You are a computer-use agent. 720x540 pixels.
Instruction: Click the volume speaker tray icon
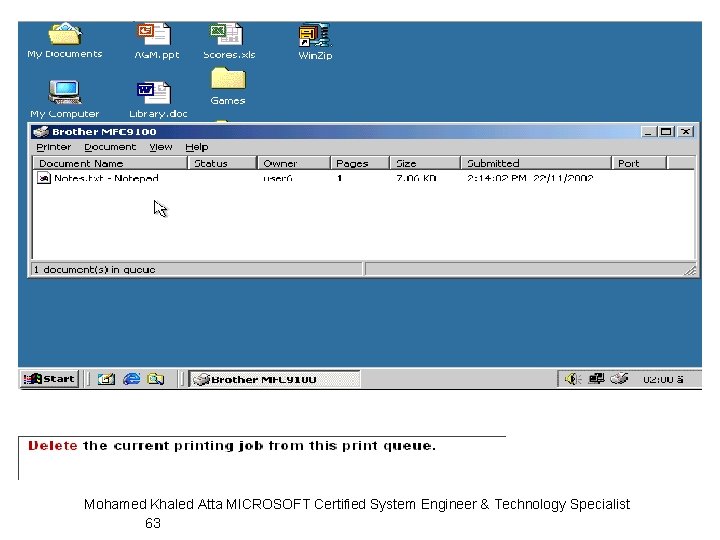(x=573, y=379)
